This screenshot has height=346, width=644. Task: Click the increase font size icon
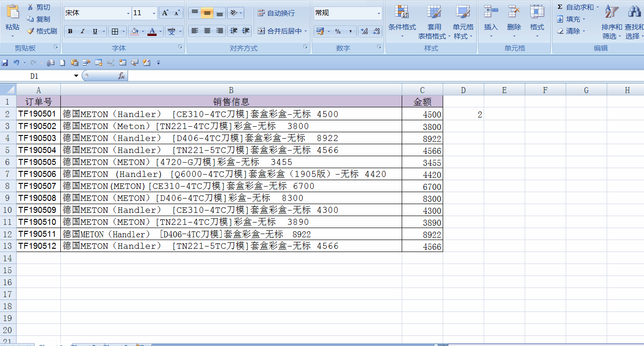tap(165, 13)
